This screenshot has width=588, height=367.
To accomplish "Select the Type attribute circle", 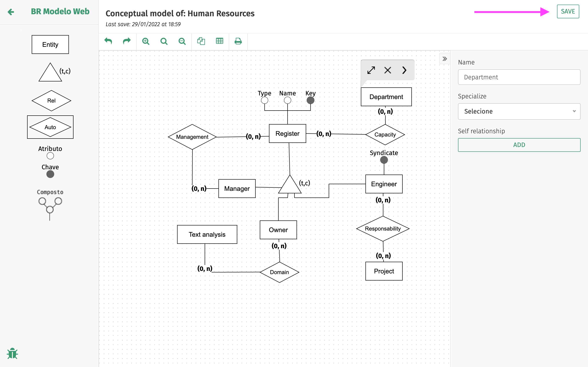I will (264, 100).
